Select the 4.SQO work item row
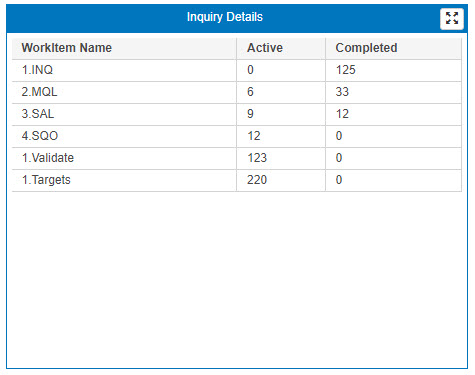The height and width of the screenshot is (375, 475). pyautogui.click(x=237, y=136)
